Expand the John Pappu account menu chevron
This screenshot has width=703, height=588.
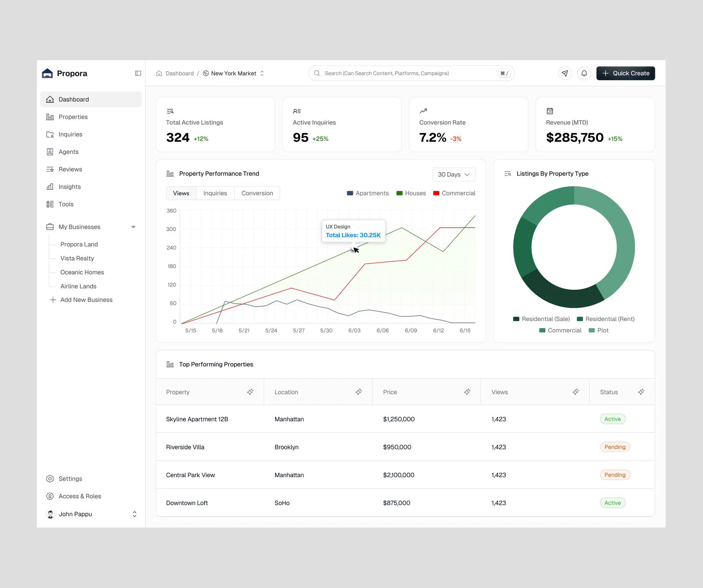coord(135,514)
